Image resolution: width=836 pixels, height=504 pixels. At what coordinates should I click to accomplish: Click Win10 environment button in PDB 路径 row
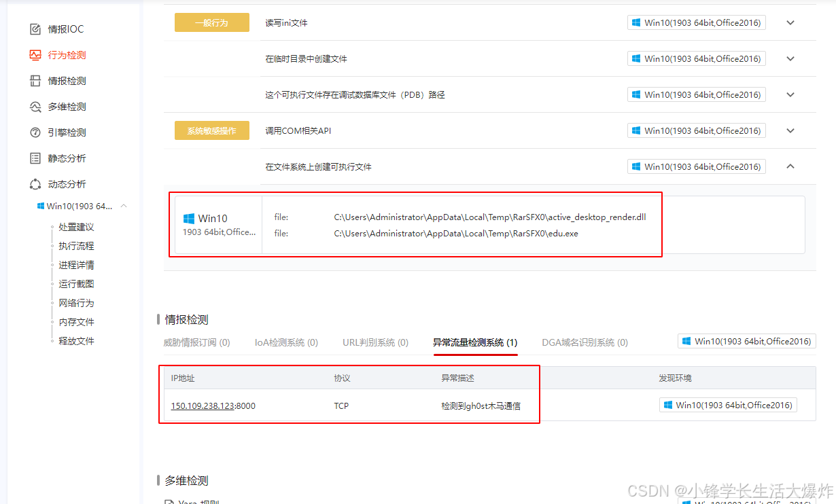click(697, 94)
